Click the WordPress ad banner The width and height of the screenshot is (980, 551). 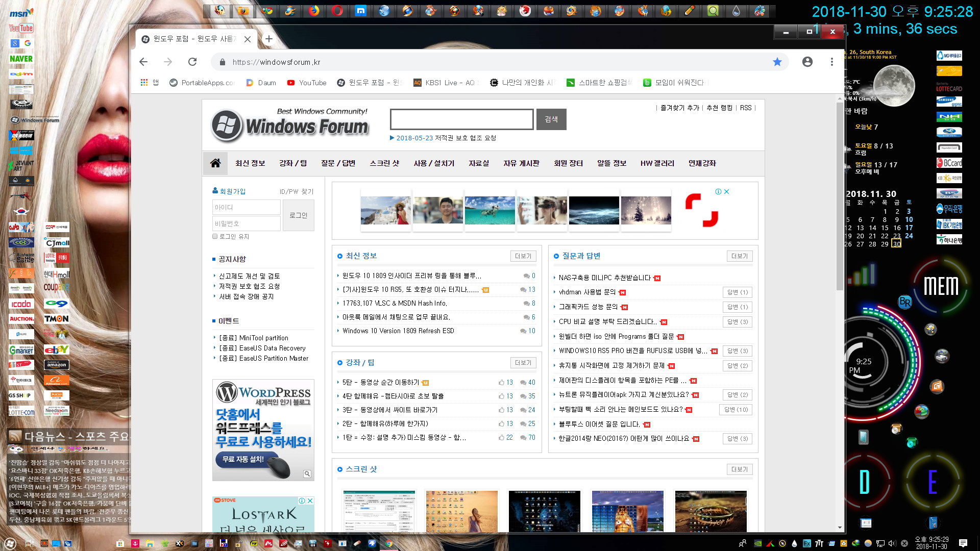[263, 430]
